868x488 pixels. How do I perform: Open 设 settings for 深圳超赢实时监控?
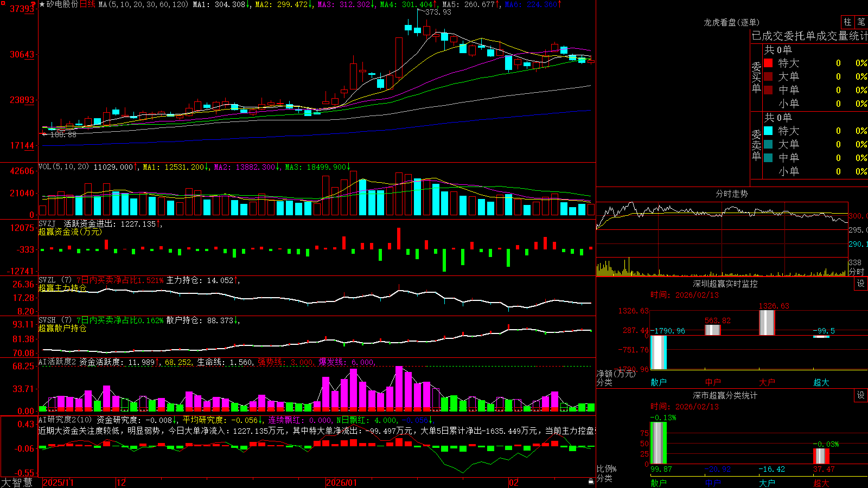coord(861,284)
